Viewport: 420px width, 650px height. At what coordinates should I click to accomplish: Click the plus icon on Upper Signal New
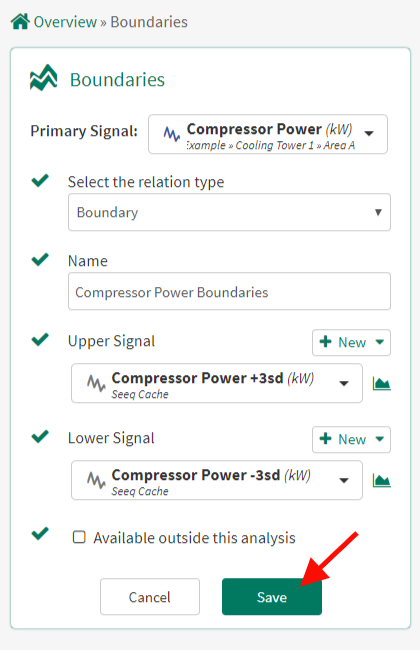[325, 342]
